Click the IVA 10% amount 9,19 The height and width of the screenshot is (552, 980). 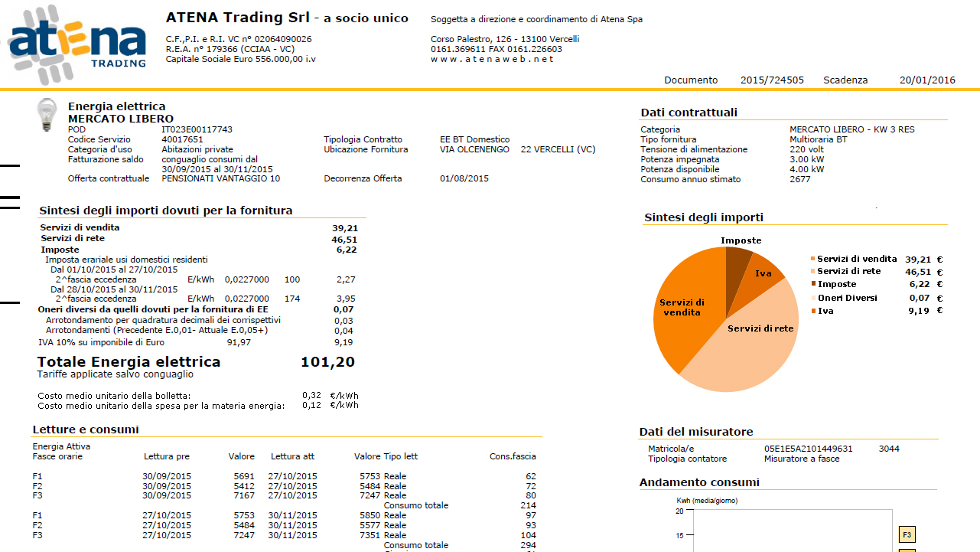[343, 342]
